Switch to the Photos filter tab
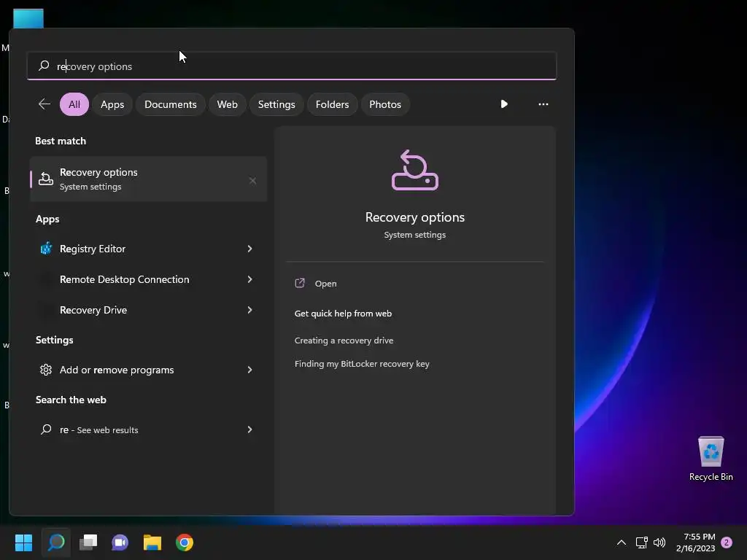The height and width of the screenshot is (560, 747). coord(385,104)
